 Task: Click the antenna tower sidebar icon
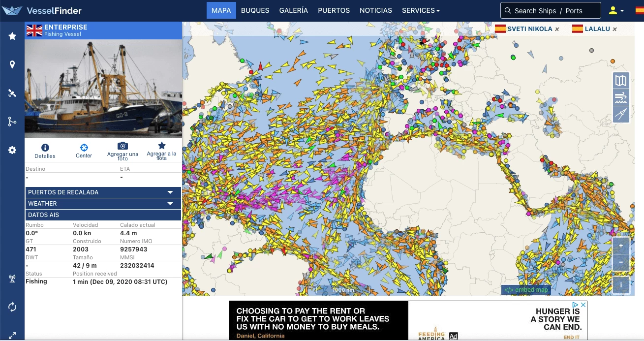[12, 279]
